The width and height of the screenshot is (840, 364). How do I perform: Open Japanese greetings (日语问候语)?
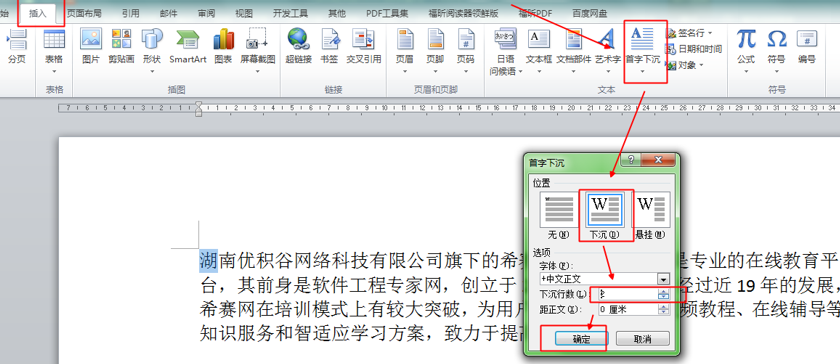(505, 51)
